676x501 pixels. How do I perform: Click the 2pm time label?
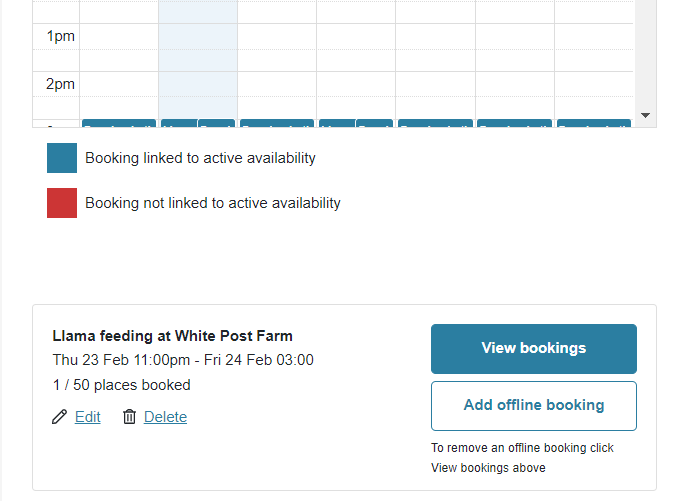coord(60,84)
